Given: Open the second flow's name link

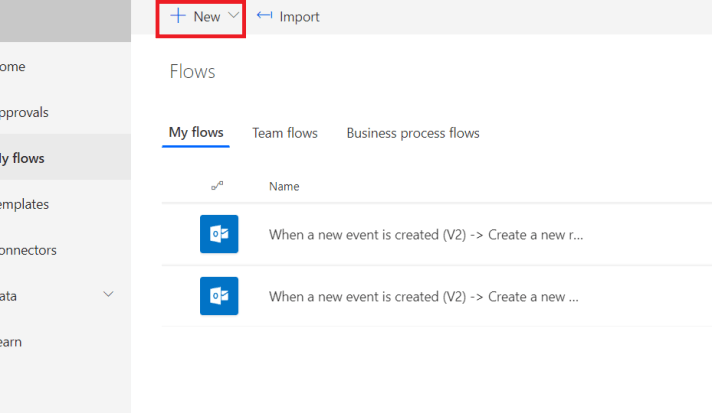Looking at the screenshot, I should 423,297.
